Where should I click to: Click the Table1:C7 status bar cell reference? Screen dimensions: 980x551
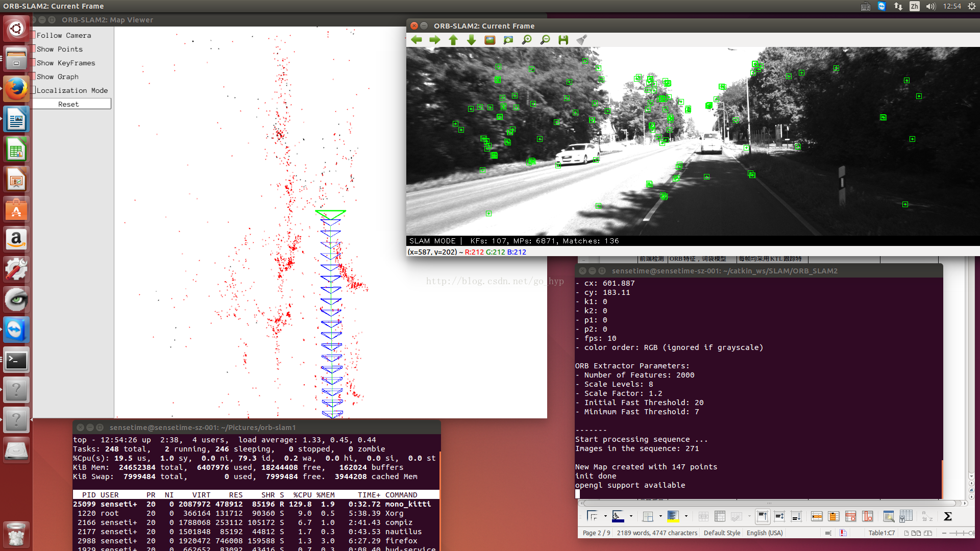pos(881,533)
